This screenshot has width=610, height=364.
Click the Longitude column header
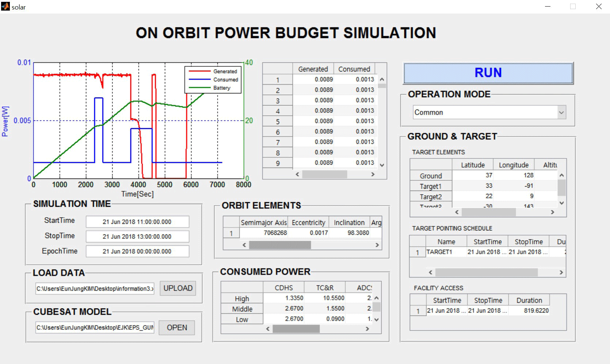pos(514,165)
